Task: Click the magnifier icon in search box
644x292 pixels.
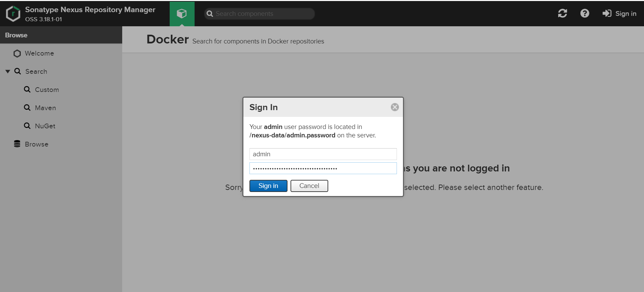Action: point(210,14)
